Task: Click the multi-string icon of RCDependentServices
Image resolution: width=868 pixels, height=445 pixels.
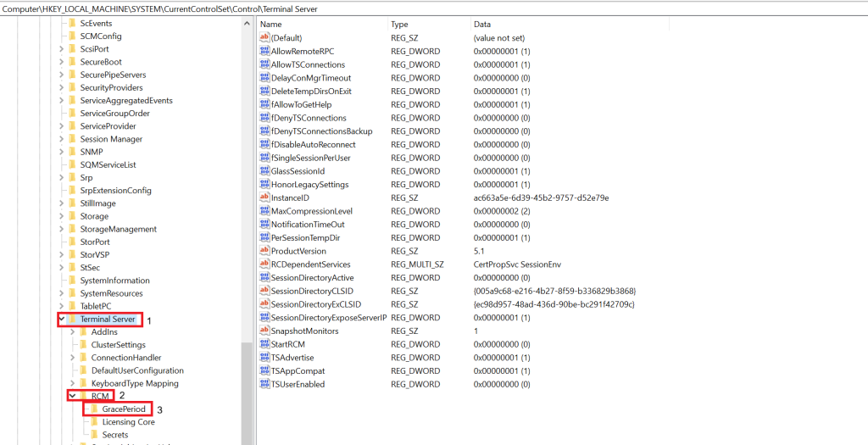Action: (x=264, y=264)
